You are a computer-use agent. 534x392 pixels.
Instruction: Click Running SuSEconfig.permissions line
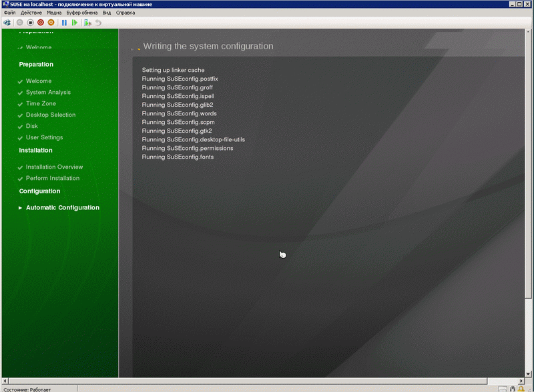[188, 149]
